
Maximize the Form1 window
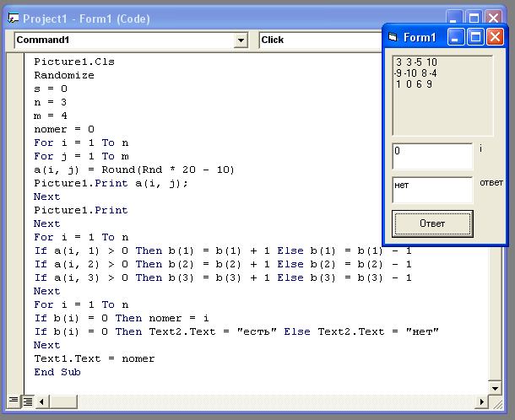475,36
